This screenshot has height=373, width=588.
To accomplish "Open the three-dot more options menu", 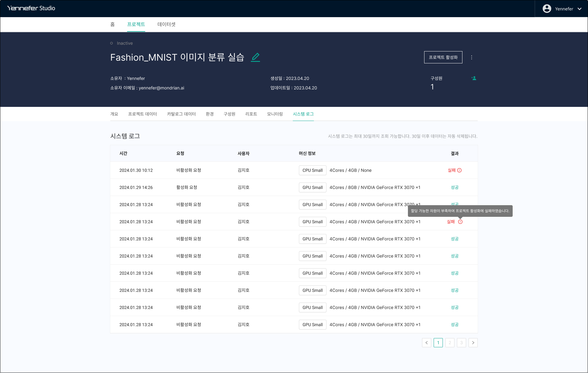I will click(472, 57).
